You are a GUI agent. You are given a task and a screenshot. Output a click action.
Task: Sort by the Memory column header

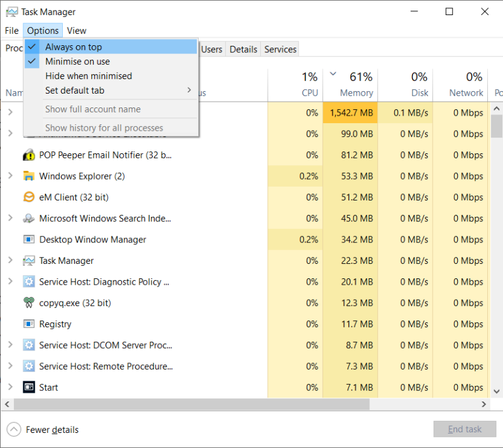[350, 85]
